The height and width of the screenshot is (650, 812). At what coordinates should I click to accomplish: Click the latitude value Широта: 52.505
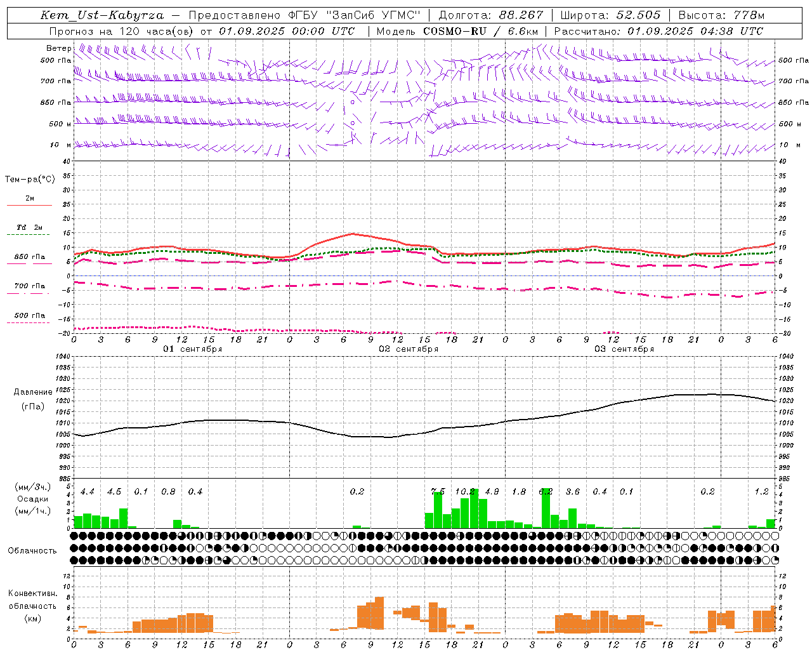(x=610, y=15)
